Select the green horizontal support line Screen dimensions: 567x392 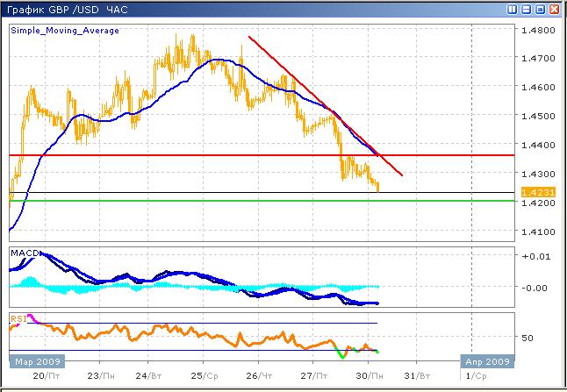(176, 201)
